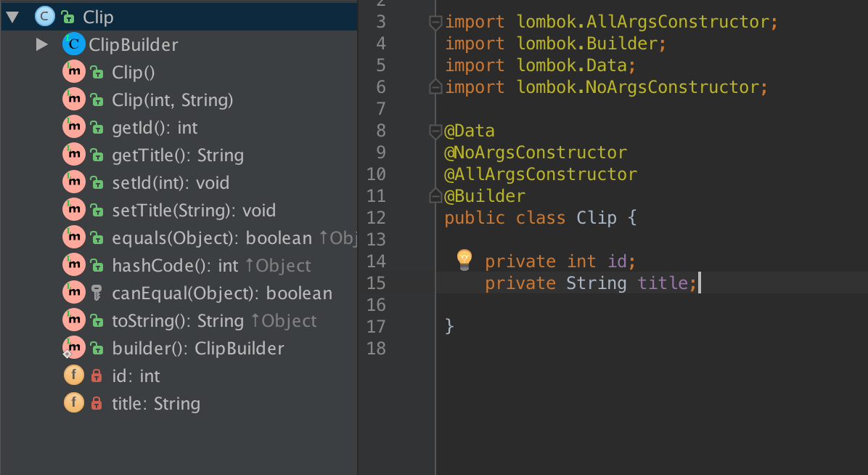Click the static method icon beside builder()
Screen dimensions: 868x475
[73, 349]
